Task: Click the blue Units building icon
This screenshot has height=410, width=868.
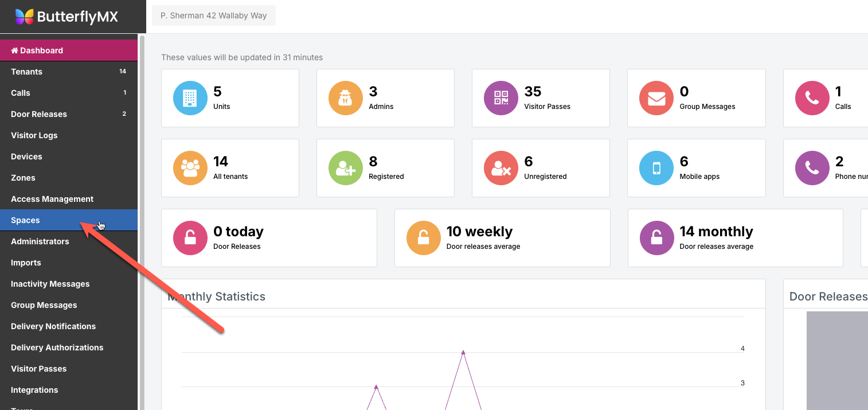Action: point(190,98)
